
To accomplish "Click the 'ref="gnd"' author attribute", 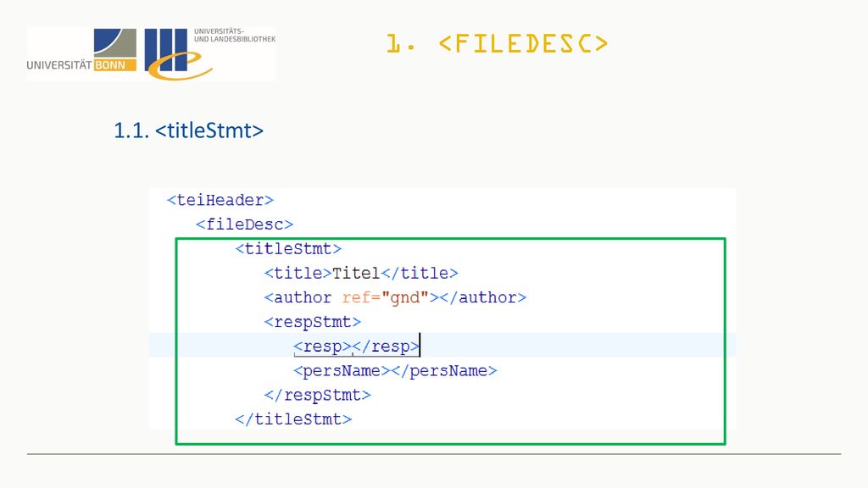I will [386, 297].
